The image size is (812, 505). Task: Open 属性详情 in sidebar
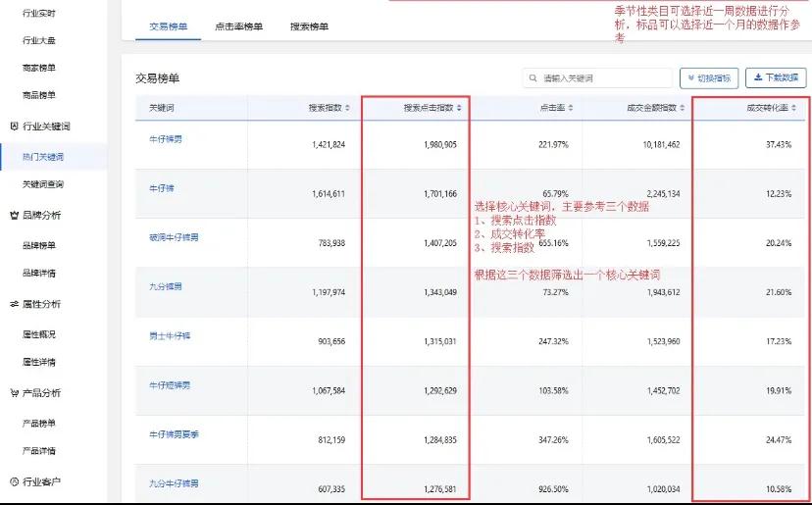coord(39,362)
